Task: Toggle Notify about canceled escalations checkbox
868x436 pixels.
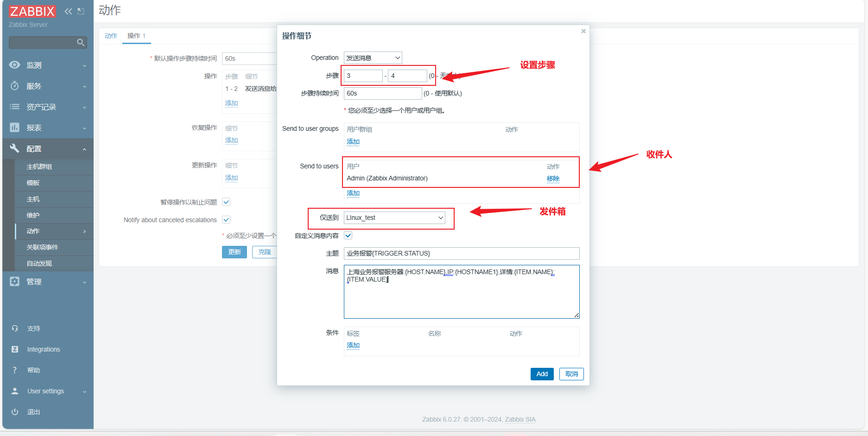Action: pos(226,220)
